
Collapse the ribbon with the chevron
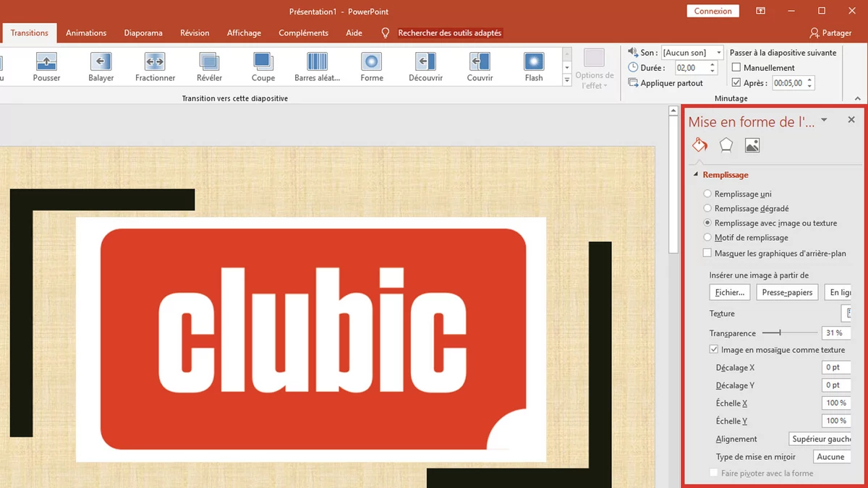coord(858,99)
